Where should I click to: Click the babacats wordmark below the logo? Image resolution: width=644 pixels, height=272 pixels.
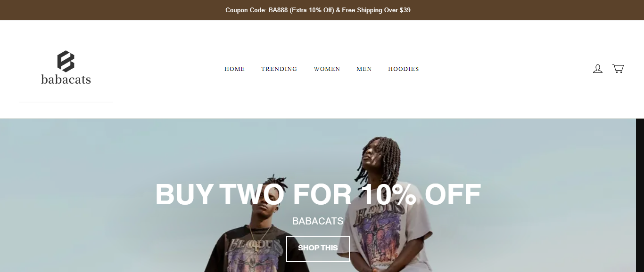click(x=66, y=79)
